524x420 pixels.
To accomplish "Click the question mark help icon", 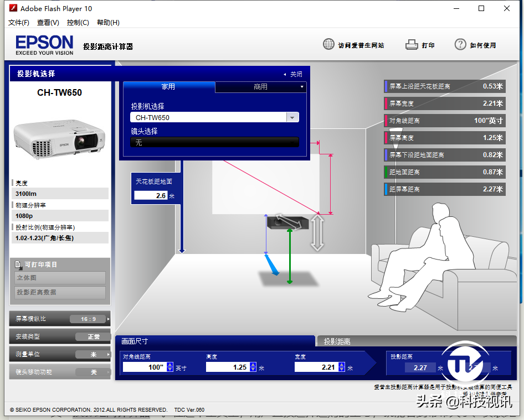I will coord(460,45).
